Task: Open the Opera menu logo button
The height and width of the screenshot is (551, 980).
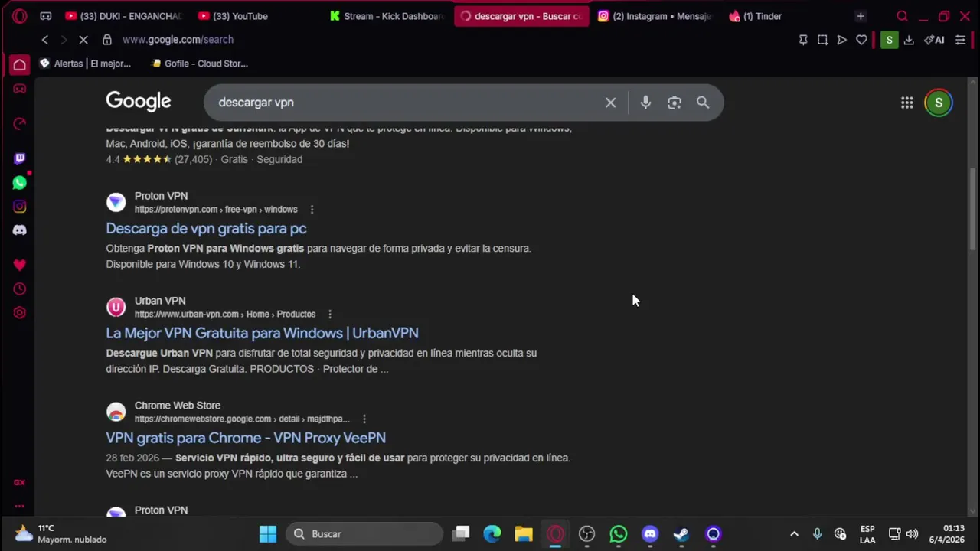Action: [x=20, y=15]
